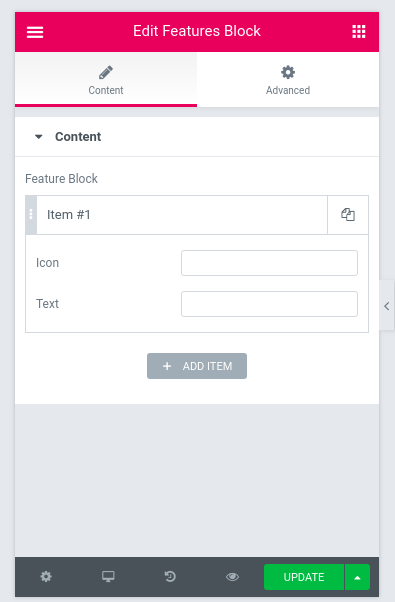Collapse the Content section arrow
This screenshot has width=395, height=602.
[38, 137]
